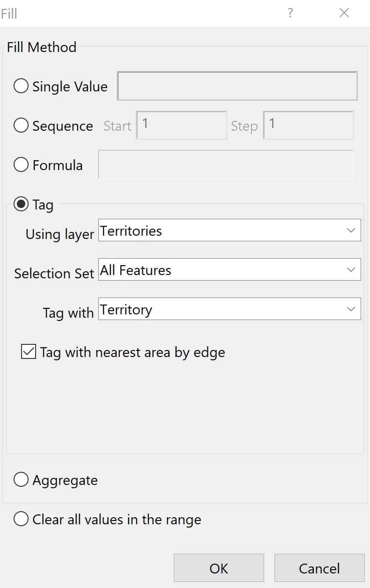Open the Tag with Territory dropdown
This screenshot has height=588, width=370.
point(229,309)
